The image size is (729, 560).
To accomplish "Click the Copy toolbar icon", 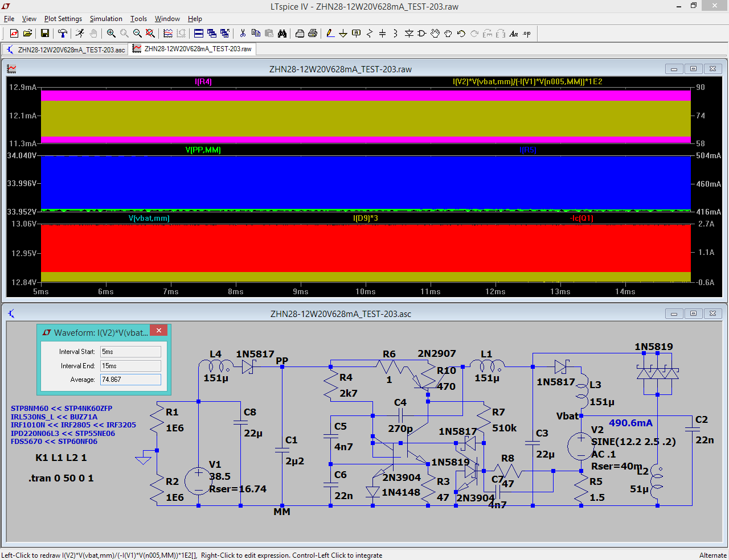I will tap(256, 34).
